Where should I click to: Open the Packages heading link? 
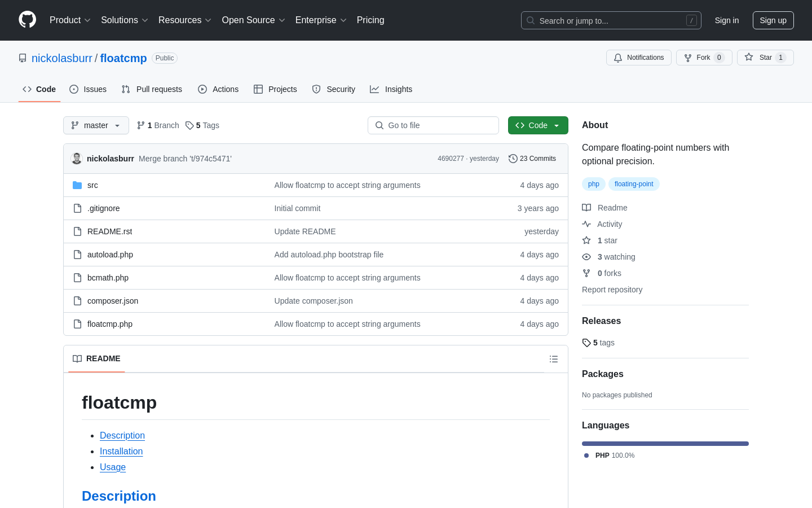[x=603, y=374]
